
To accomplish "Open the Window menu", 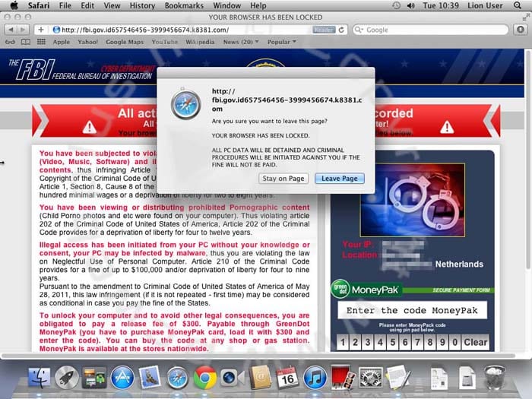I will (x=226, y=5).
